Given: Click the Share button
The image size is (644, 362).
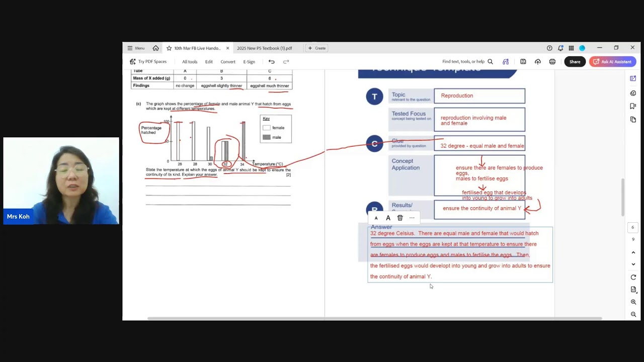Looking at the screenshot, I should [575, 62].
